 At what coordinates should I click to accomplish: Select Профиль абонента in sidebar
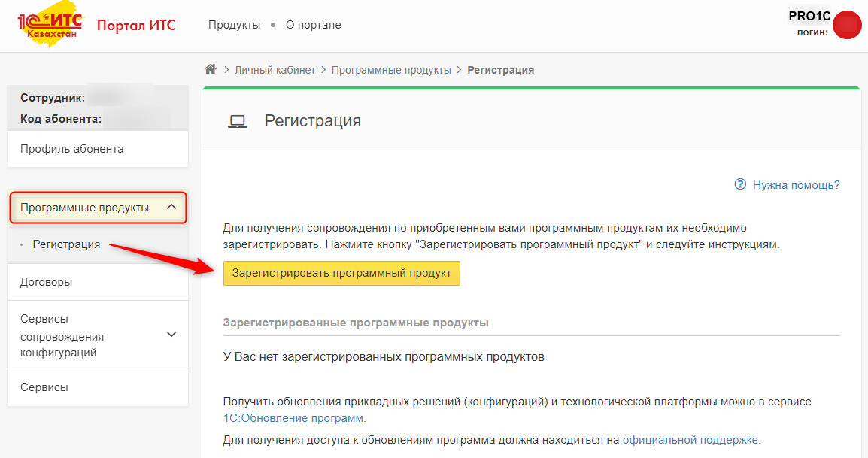72,149
